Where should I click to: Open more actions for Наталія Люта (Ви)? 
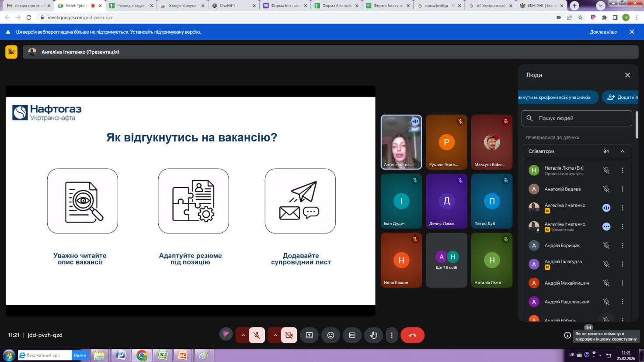coord(623,171)
